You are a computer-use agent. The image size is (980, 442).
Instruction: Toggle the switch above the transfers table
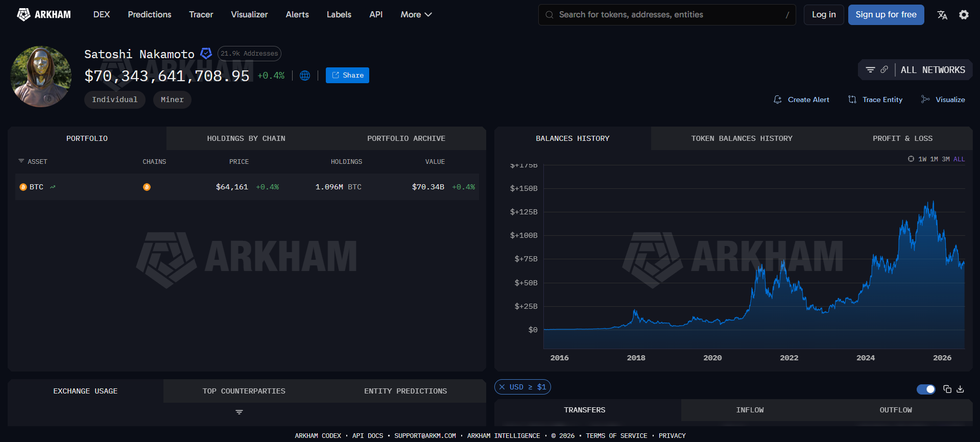926,389
